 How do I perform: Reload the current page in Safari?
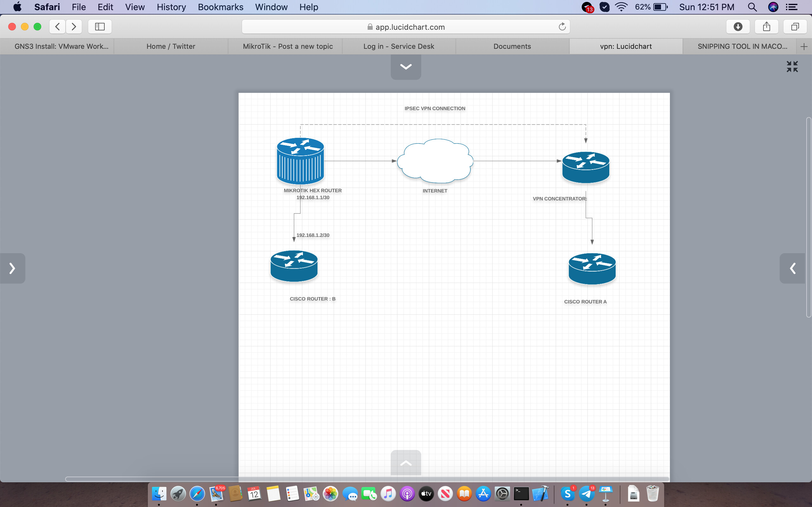[x=562, y=27]
